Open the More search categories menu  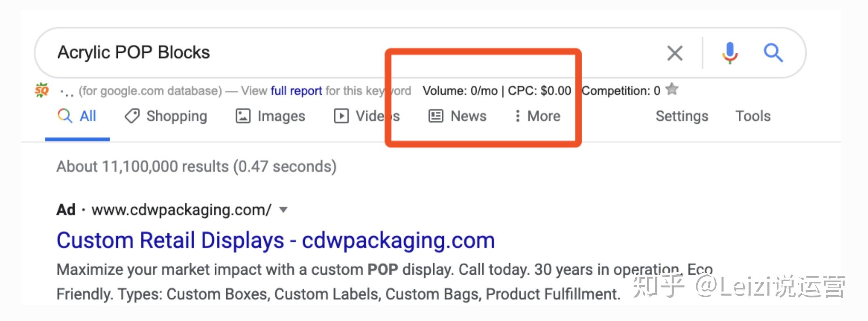[537, 116]
